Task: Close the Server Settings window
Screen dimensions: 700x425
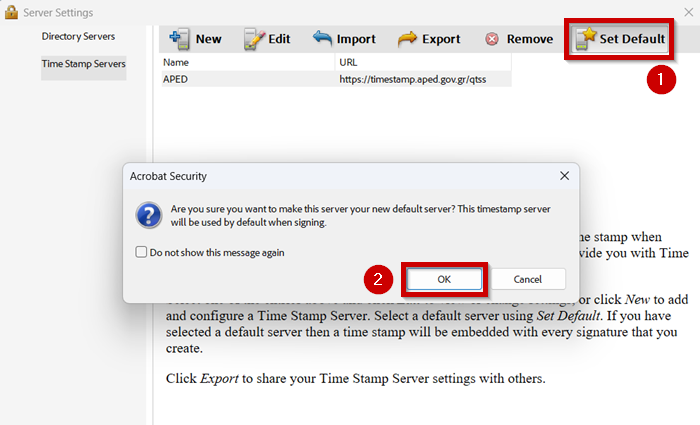Action: [x=688, y=12]
